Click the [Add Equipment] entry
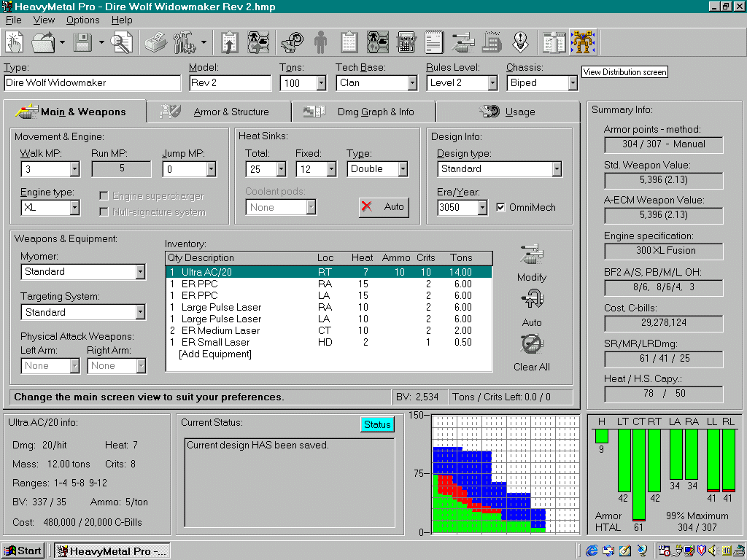The image size is (747, 560). tap(215, 354)
